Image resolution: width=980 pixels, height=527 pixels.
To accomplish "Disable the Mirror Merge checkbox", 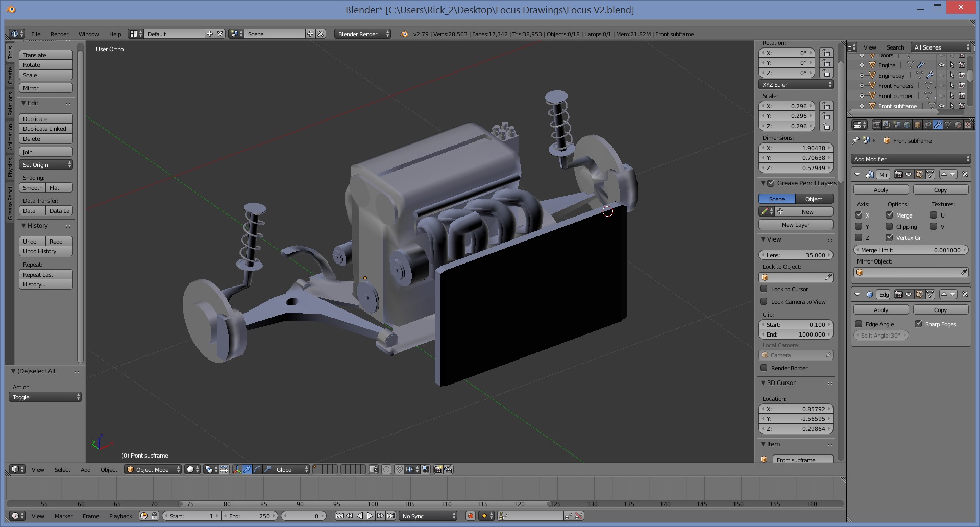I will 889,215.
